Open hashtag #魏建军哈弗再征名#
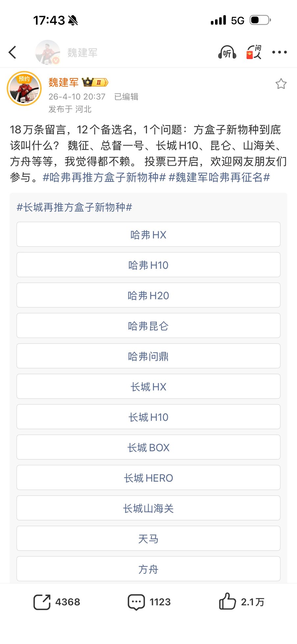 coord(219,177)
